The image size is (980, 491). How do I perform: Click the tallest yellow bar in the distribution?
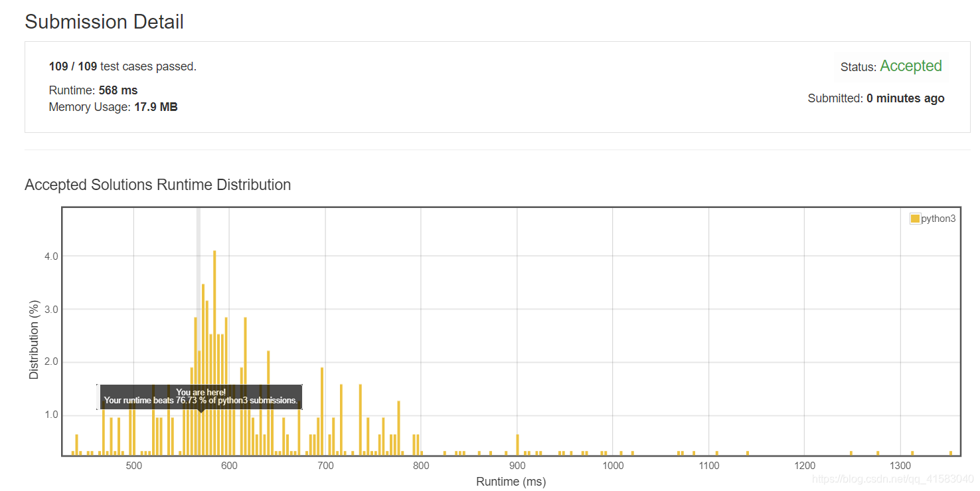pyautogui.click(x=214, y=353)
